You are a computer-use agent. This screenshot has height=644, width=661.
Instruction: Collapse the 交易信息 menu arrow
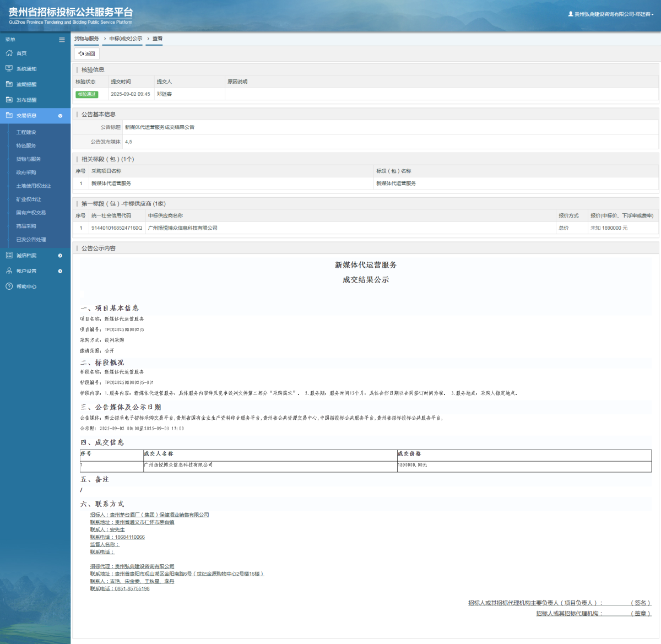[x=60, y=116]
